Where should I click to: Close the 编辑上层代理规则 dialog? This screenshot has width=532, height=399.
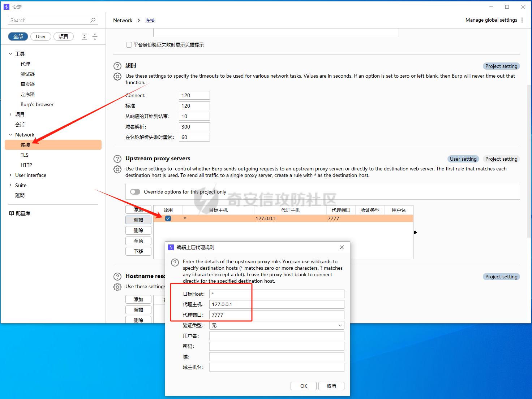(342, 247)
